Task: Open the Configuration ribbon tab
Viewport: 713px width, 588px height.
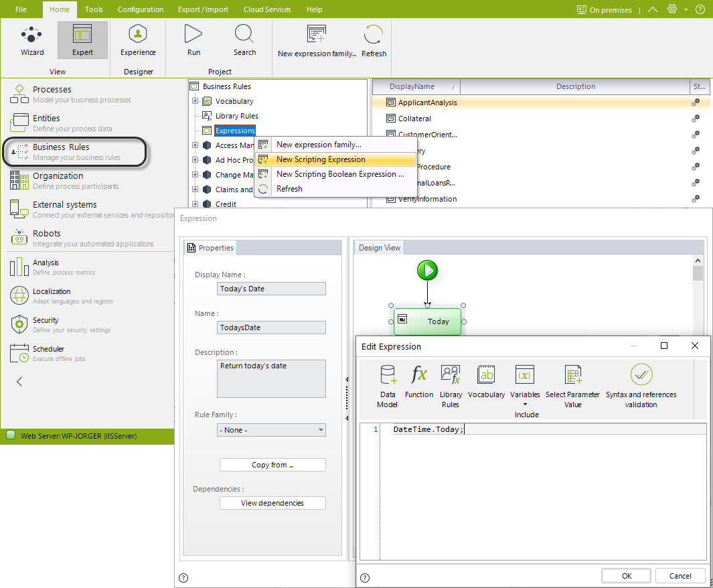Action: 141,9
